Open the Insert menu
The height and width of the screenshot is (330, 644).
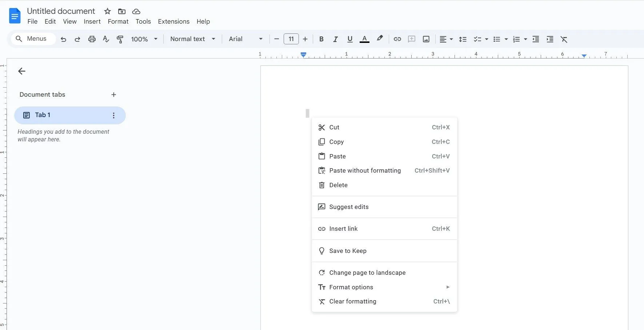pos(92,21)
